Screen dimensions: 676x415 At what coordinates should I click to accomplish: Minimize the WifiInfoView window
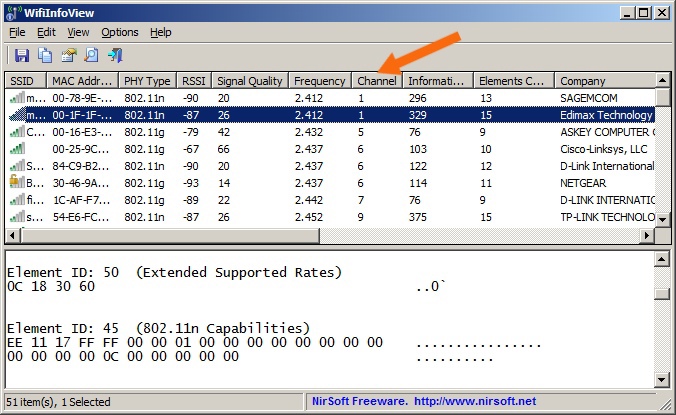627,13
